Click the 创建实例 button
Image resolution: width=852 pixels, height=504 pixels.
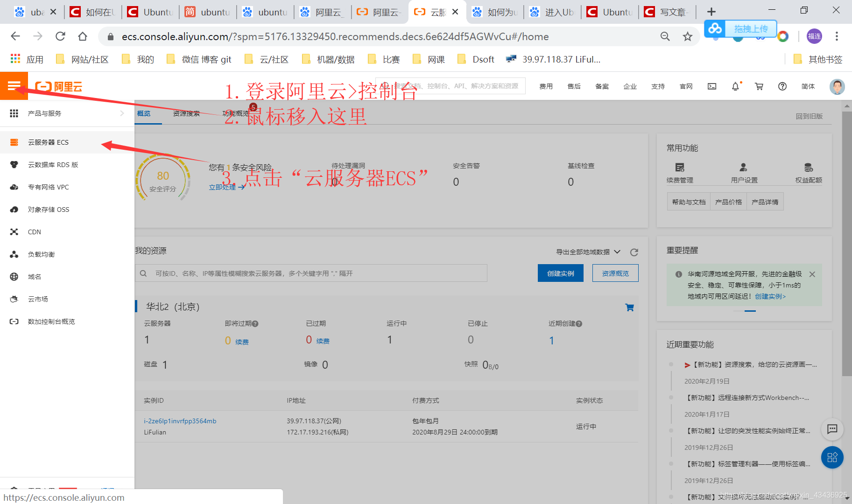(x=560, y=273)
